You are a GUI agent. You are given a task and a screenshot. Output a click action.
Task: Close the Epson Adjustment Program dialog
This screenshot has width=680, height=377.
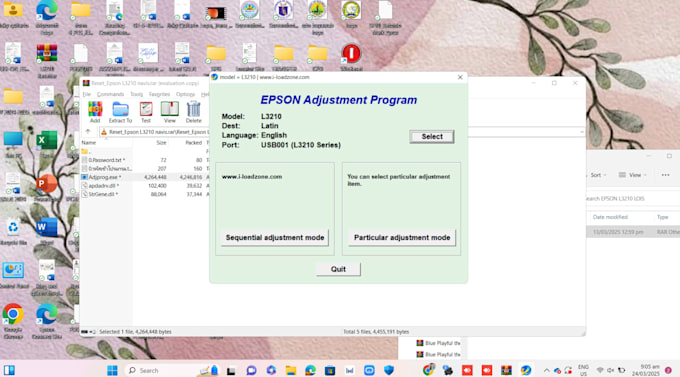(x=460, y=77)
